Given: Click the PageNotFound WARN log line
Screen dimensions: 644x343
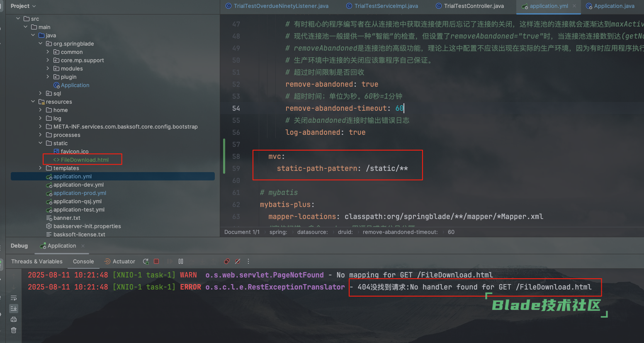Looking at the screenshot, I should click(260, 275).
